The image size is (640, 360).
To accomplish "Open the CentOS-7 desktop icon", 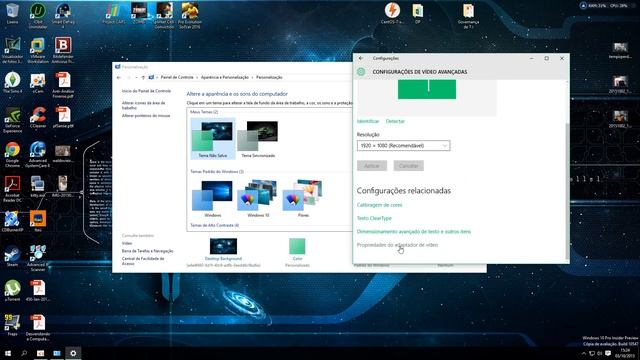I will 392,13.
